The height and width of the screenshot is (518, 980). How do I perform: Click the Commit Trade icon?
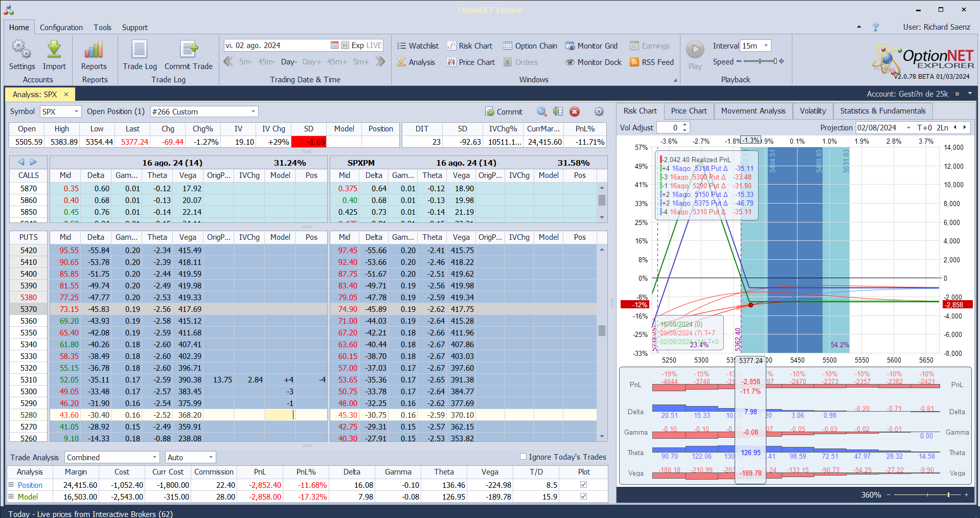(x=189, y=50)
